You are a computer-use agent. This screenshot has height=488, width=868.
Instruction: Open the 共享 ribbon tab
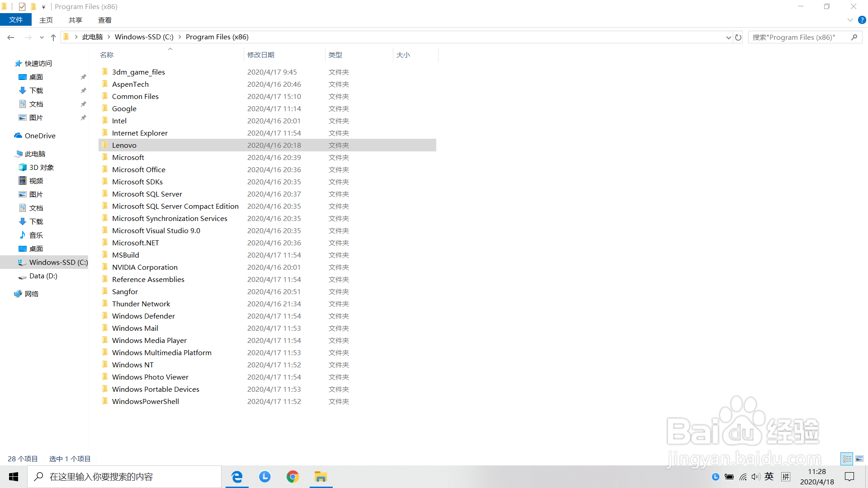pos(75,20)
